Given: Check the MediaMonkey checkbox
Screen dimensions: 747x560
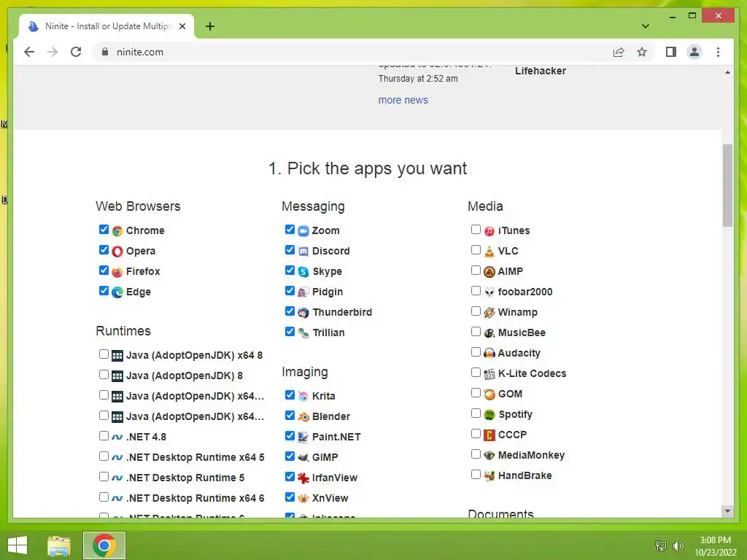Looking at the screenshot, I should [x=476, y=454].
